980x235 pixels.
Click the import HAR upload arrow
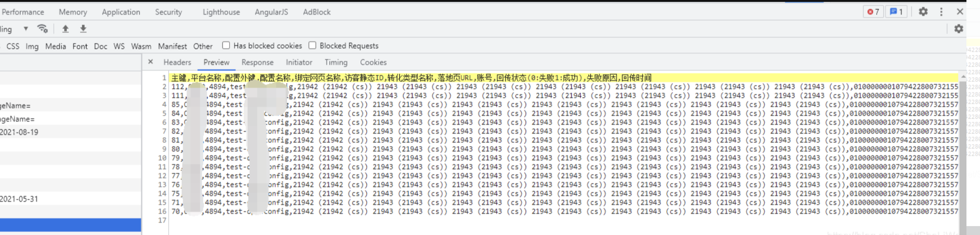(x=65, y=29)
